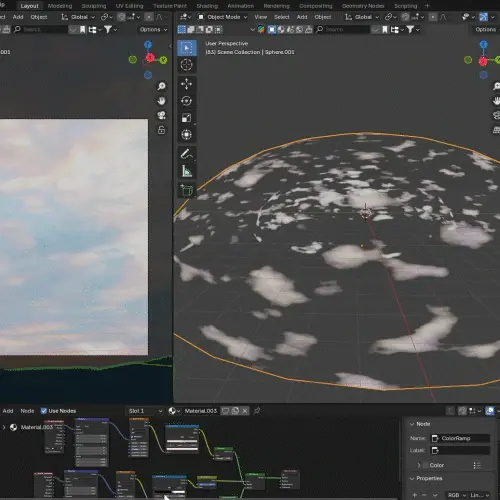
Task: Switch to the Modeling workspace tab
Action: 60,6
